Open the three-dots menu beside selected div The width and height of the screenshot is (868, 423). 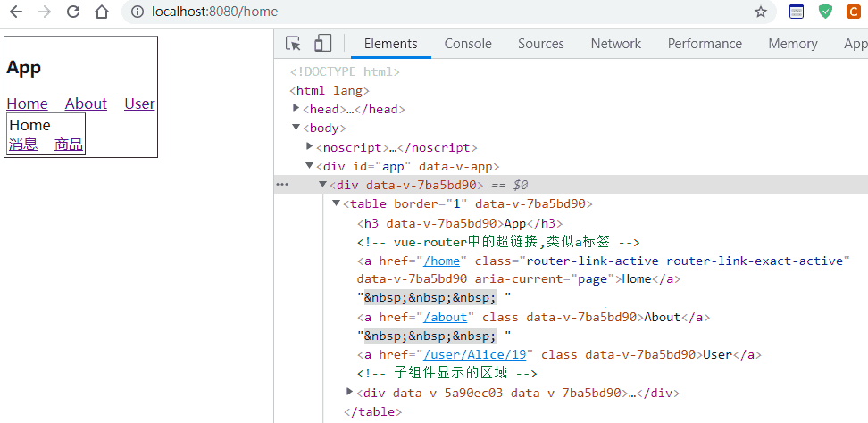click(x=282, y=185)
